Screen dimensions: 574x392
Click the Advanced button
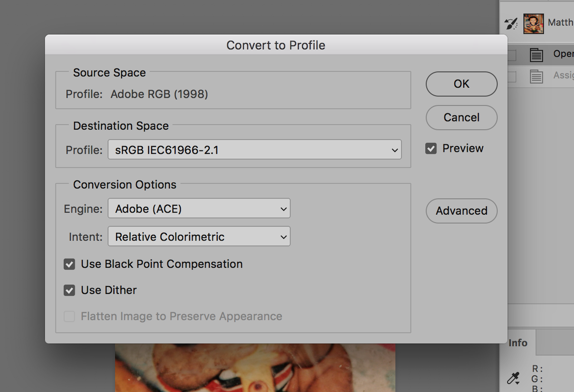tap(462, 211)
